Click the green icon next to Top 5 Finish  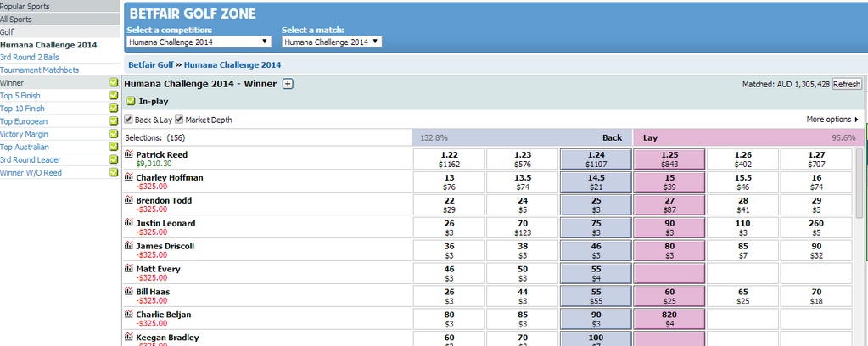pyautogui.click(x=114, y=96)
